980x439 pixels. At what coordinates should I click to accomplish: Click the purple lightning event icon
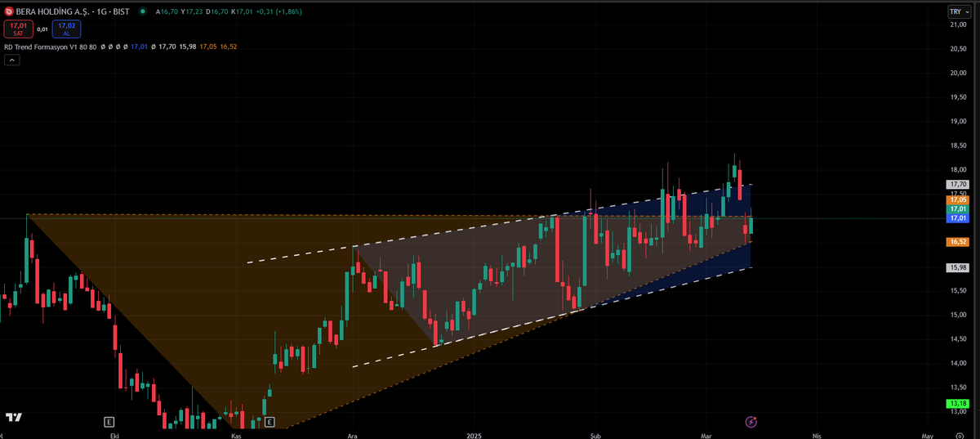click(751, 422)
